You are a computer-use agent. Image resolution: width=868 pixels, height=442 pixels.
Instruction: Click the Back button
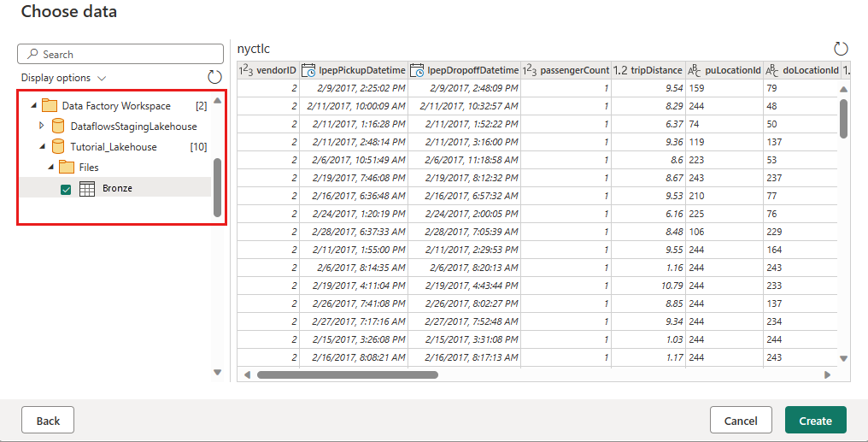point(48,420)
